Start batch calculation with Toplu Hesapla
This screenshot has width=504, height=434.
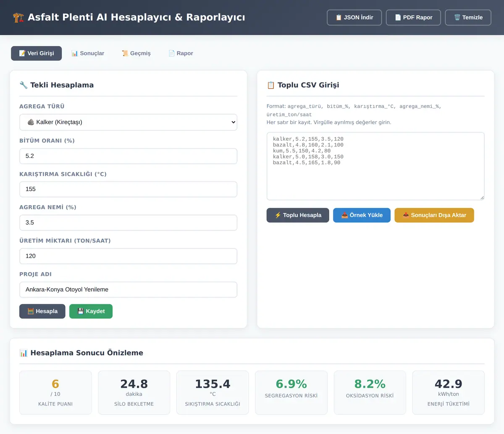pyautogui.click(x=298, y=215)
